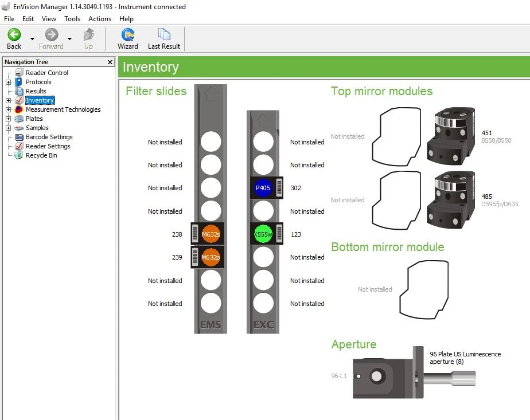
Task: Open the Actions menu
Action: pyautogui.click(x=100, y=19)
